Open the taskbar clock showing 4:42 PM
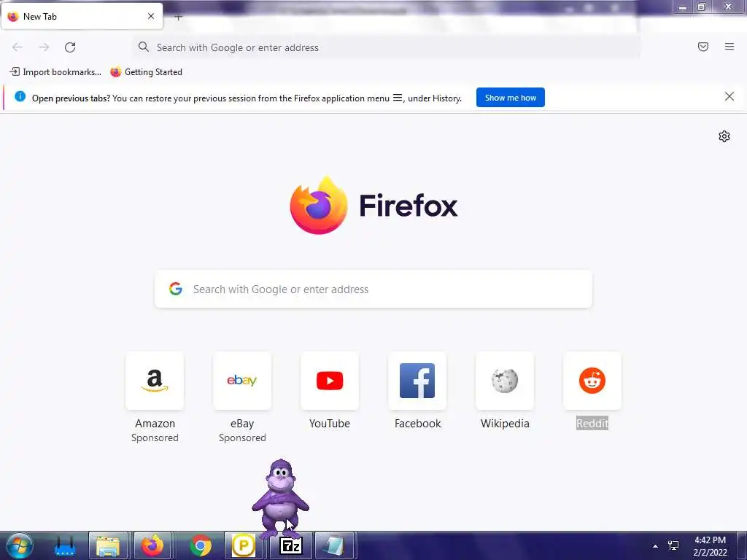 [x=710, y=546]
